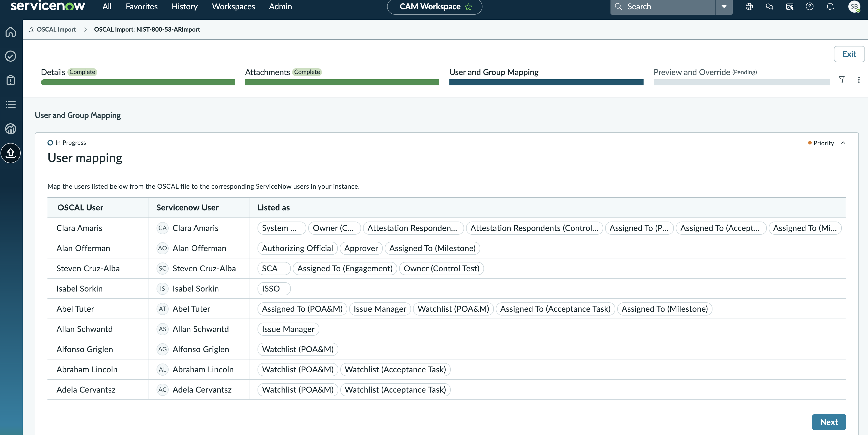The image size is (868, 435).
Task: Click the globe language icon
Action: pyautogui.click(x=749, y=6)
